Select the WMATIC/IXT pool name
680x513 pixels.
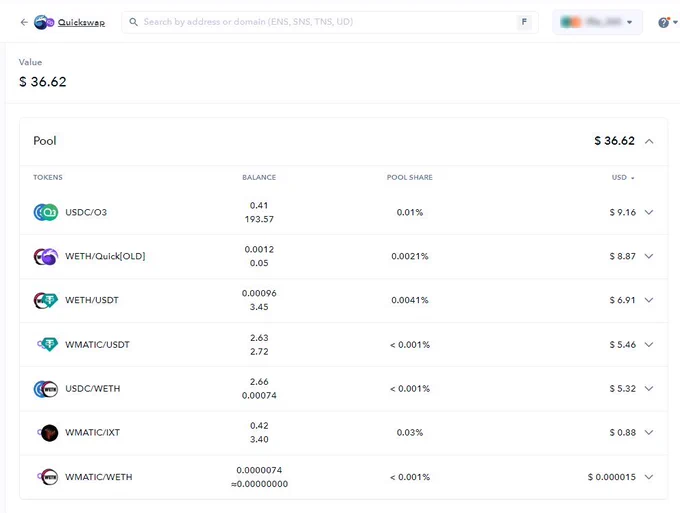pyautogui.click(x=92, y=432)
